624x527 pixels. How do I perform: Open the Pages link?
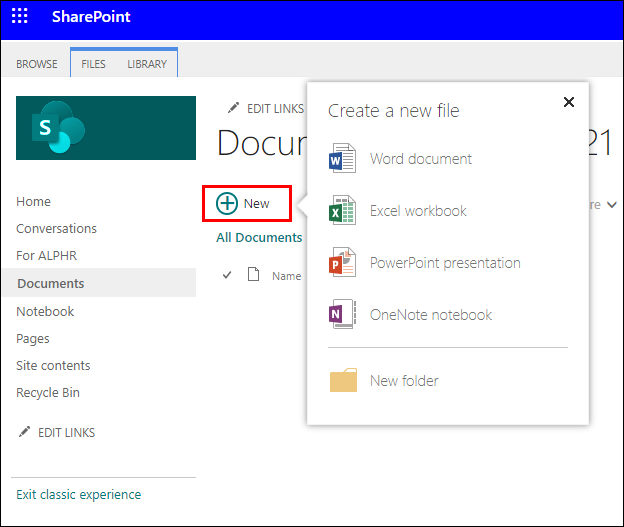[x=33, y=339]
